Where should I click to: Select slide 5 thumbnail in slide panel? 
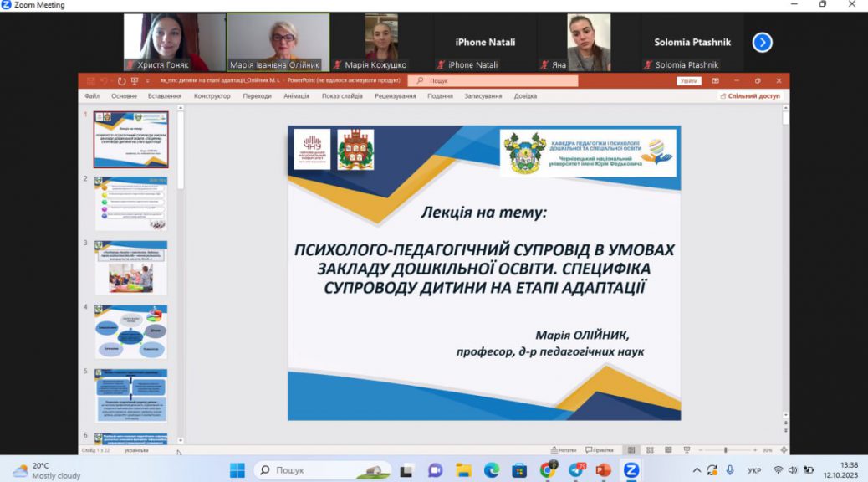130,396
